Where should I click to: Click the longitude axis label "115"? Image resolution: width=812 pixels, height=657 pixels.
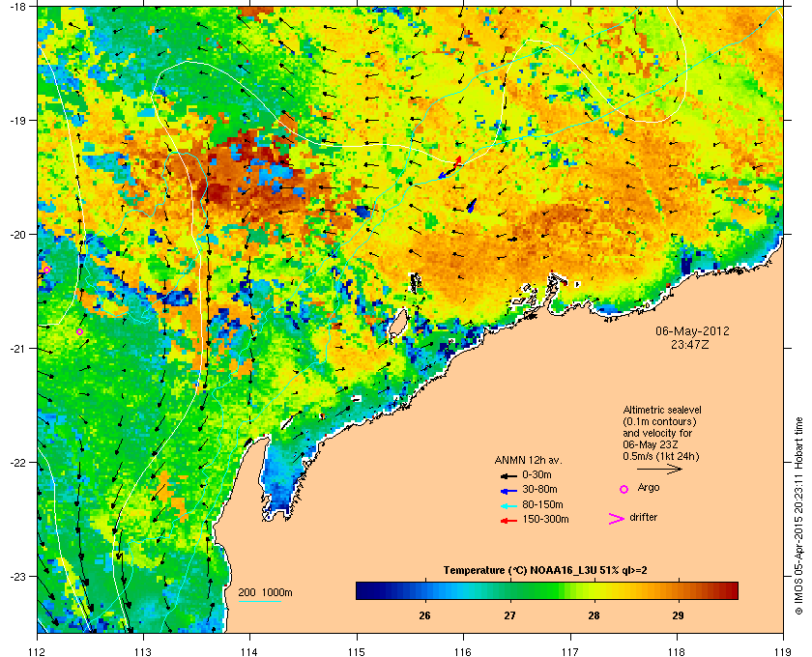point(357,651)
